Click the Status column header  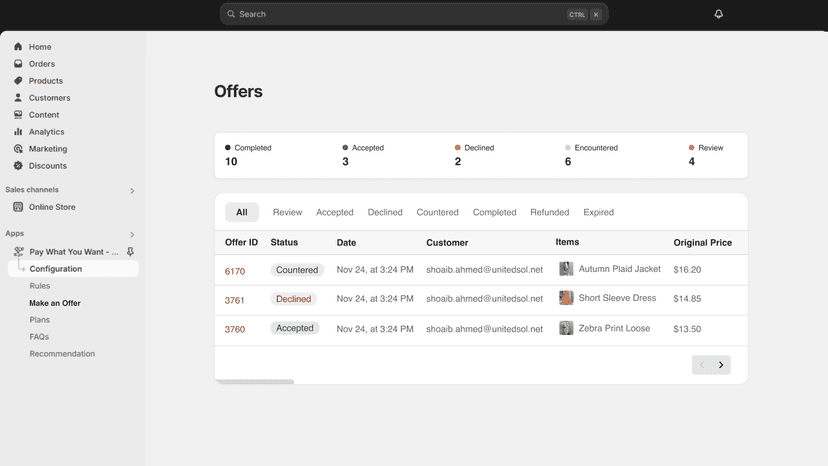point(284,242)
